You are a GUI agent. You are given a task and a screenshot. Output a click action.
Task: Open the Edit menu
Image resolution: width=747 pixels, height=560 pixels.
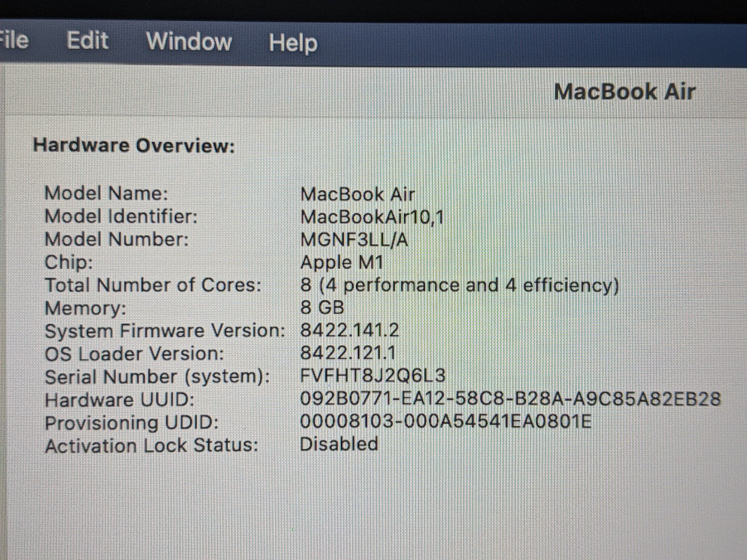(x=87, y=41)
